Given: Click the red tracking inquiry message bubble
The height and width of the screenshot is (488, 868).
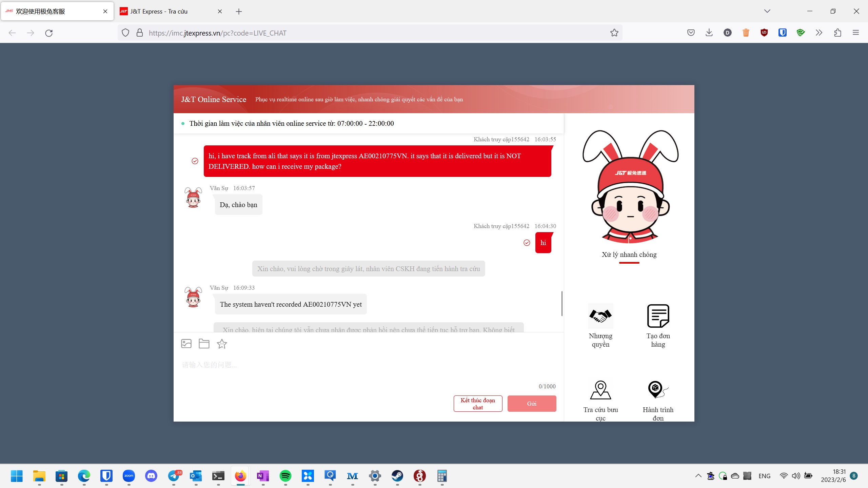Looking at the screenshot, I should pyautogui.click(x=377, y=161).
